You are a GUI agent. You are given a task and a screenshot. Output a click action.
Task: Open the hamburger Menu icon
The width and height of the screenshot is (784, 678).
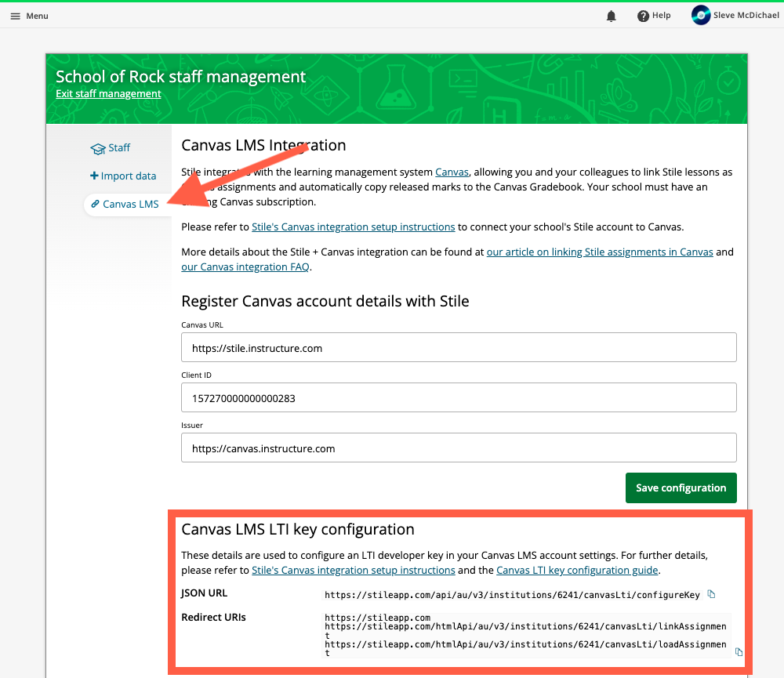point(16,16)
